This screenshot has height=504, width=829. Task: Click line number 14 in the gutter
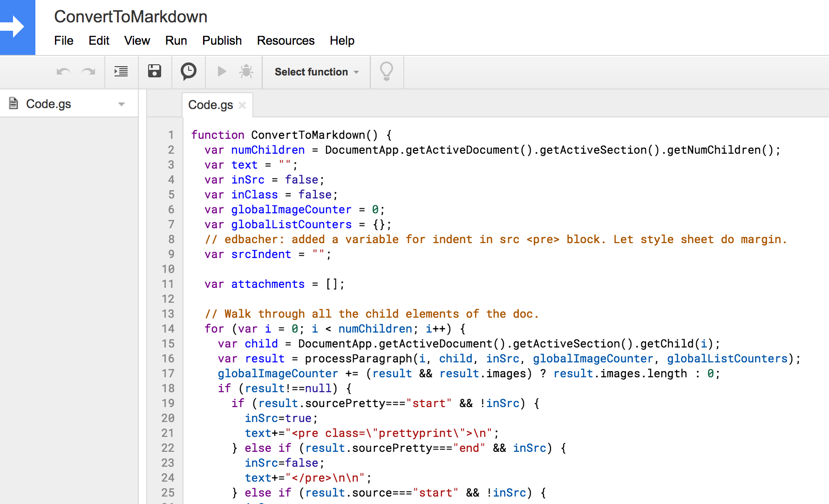coord(168,329)
